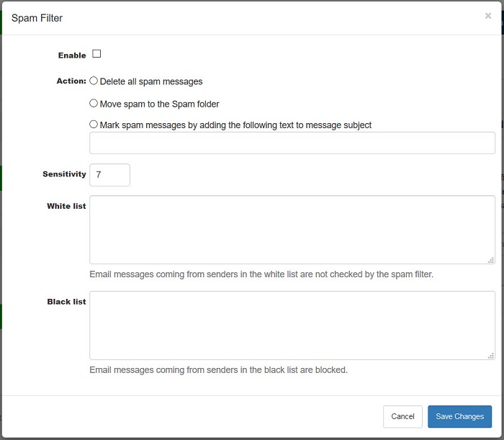Click the White list label
504x440 pixels.
[66, 206]
